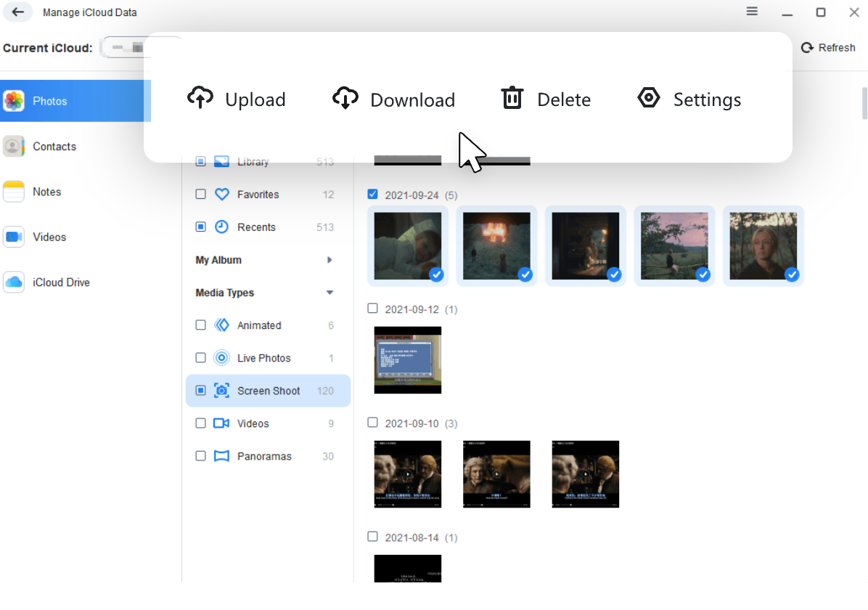The width and height of the screenshot is (868, 610).
Task: Click the Delete trash icon
Action: tap(512, 97)
